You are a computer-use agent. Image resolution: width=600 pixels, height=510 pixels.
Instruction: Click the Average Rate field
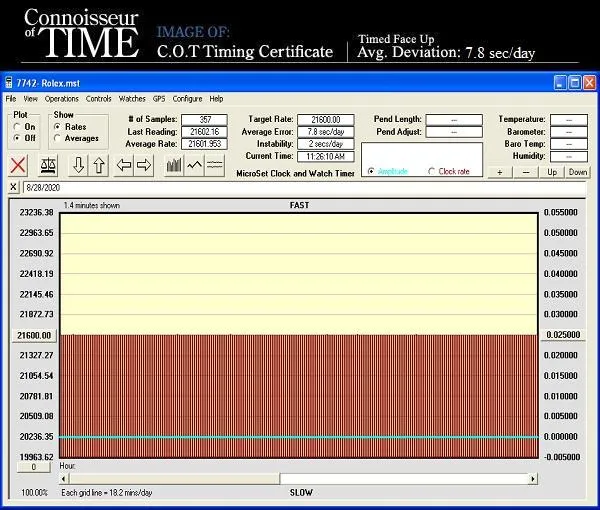tap(204, 144)
